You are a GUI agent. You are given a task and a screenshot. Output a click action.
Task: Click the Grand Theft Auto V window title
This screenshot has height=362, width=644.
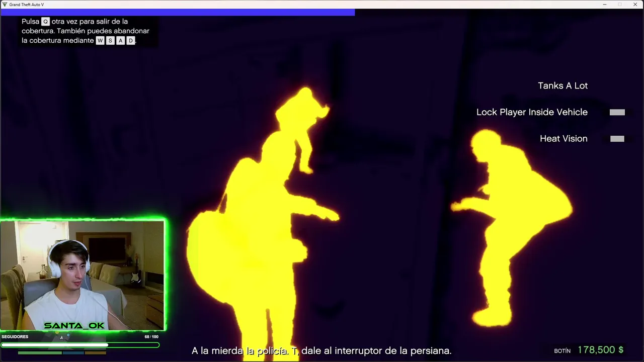pos(26,5)
